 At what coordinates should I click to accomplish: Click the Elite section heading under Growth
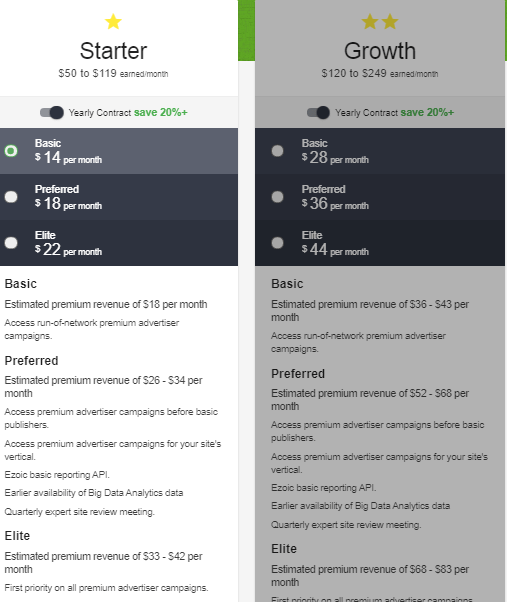point(284,549)
